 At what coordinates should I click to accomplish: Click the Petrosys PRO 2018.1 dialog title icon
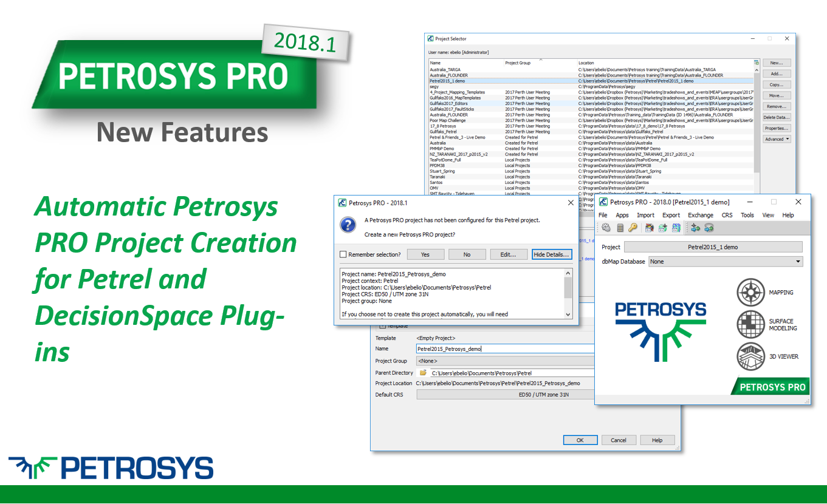[x=343, y=203]
